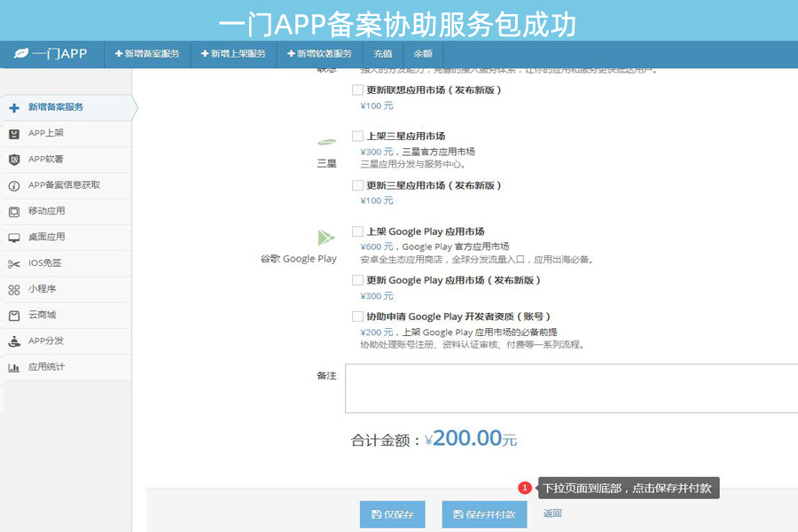Viewport: 798px width, 532px height.
Task: Click the 应用统计 bar chart icon
Action: [14, 368]
